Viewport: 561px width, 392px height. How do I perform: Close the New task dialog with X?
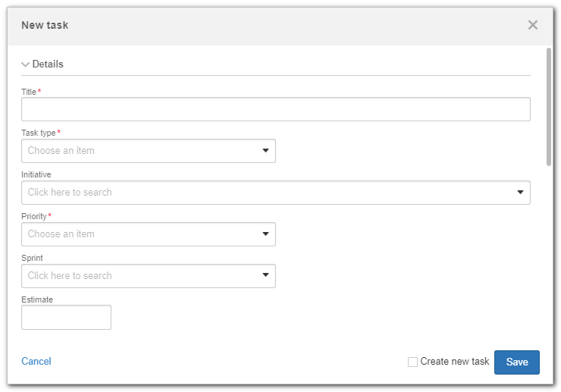pyautogui.click(x=532, y=25)
